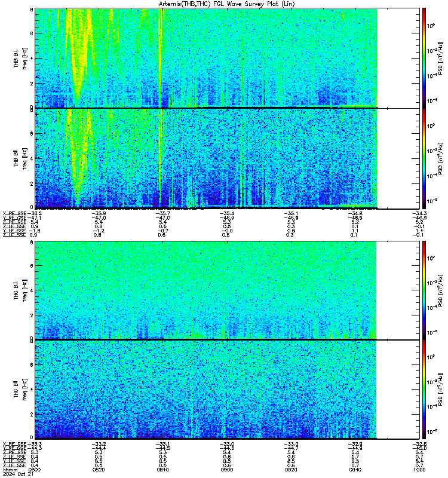Click the THB Y_RE_GSE value '-47.1'
This screenshot has height=478, width=448.
click(x=34, y=218)
